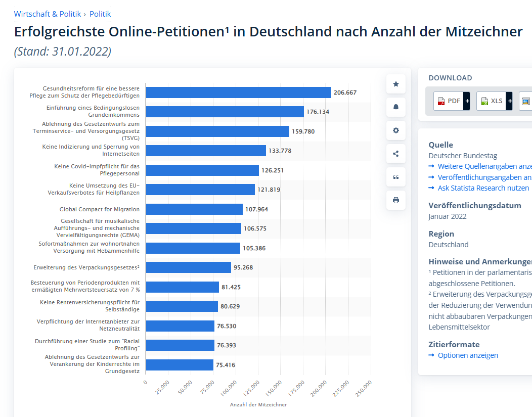Click the DOWNLOAD heading
The height and width of the screenshot is (417, 532).
pyautogui.click(x=450, y=78)
